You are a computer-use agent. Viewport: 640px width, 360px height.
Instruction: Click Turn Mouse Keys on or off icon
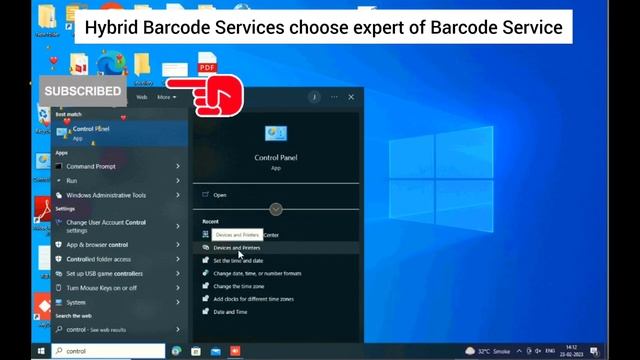(59, 288)
